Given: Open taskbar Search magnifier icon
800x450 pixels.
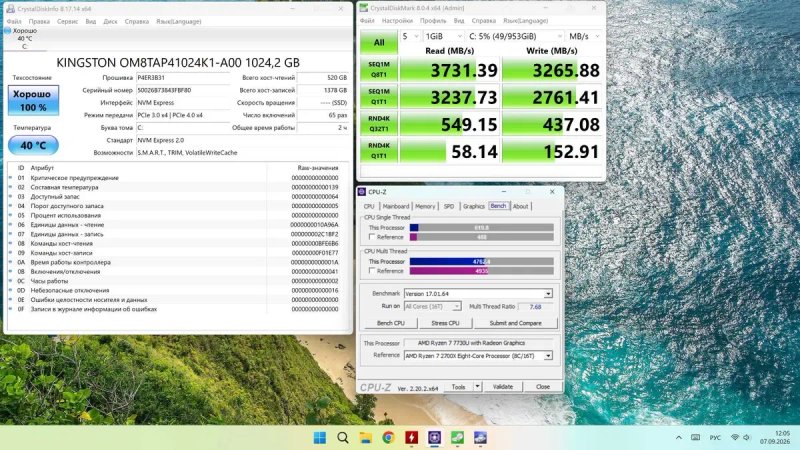Looking at the screenshot, I should [x=343, y=437].
